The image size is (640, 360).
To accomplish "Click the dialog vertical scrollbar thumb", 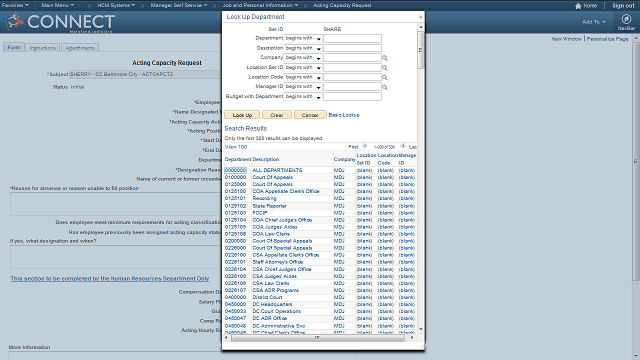I will click(420, 50).
